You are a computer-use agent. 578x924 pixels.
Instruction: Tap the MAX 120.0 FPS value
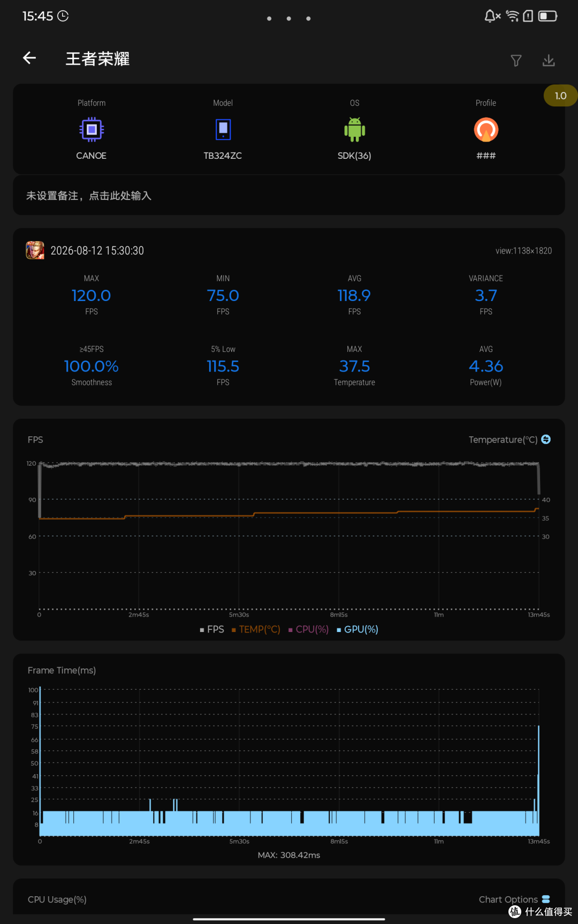pyautogui.click(x=92, y=295)
